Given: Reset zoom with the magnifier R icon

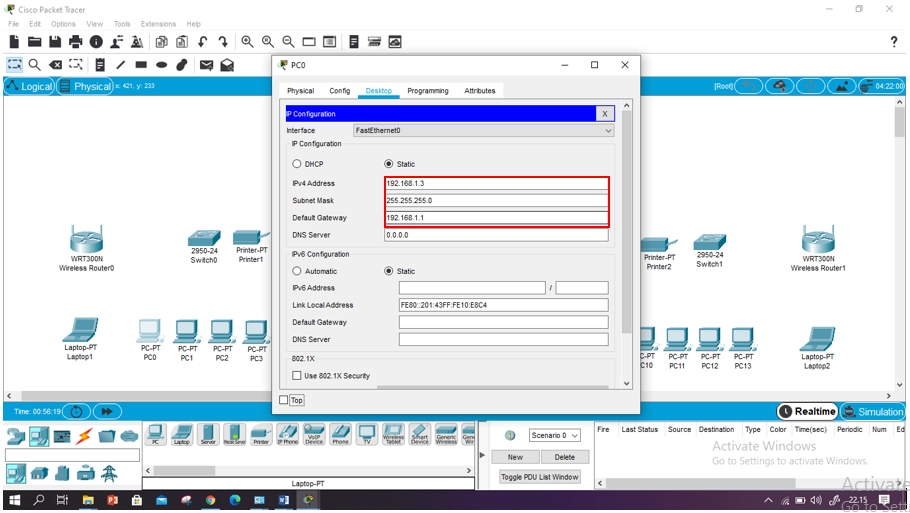Looking at the screenshot, I should pos(268,42).
